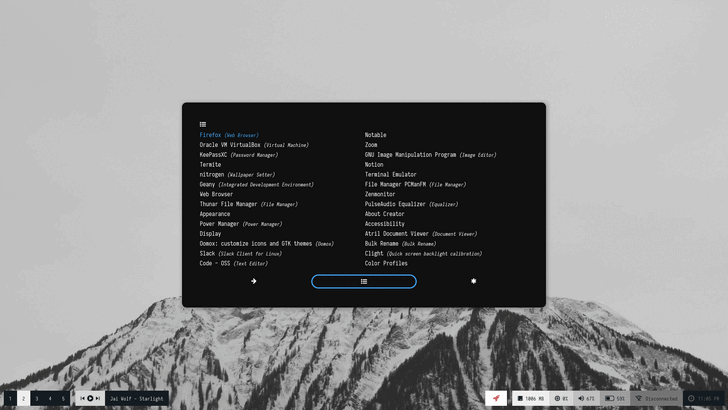
Task: Open the Display entry
Action: point(210,234)
